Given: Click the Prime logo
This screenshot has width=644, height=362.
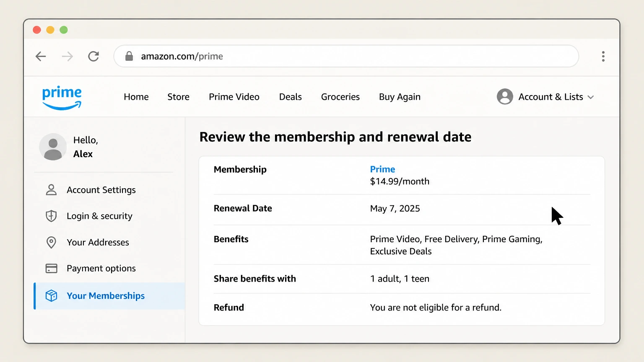Looking at the screenshot, I should point(62,97).
